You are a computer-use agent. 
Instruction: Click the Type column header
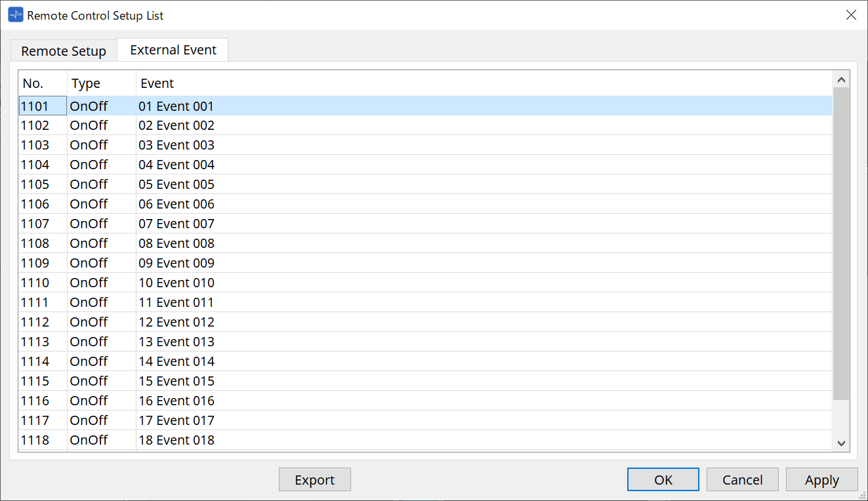(86, 83)
